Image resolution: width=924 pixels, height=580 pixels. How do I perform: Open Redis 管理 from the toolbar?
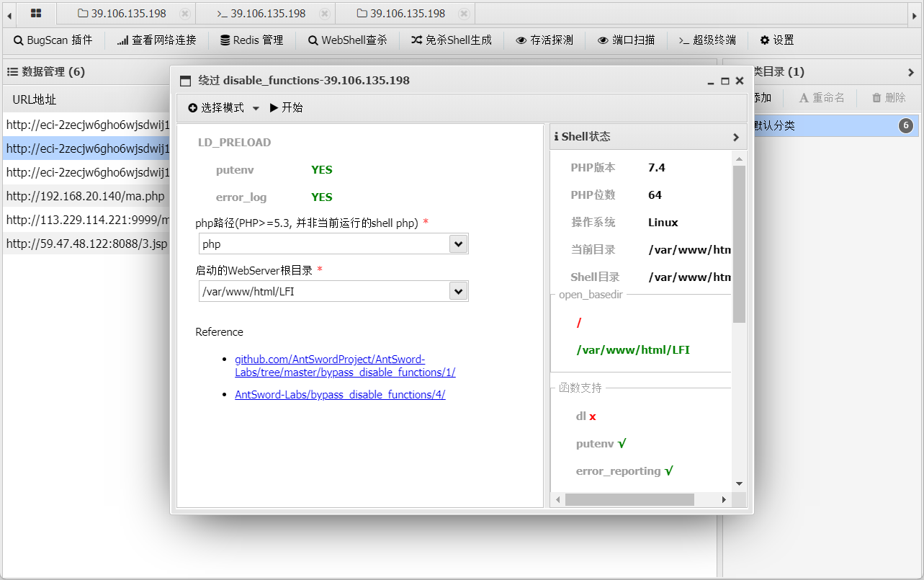click(x=251, y=40)
